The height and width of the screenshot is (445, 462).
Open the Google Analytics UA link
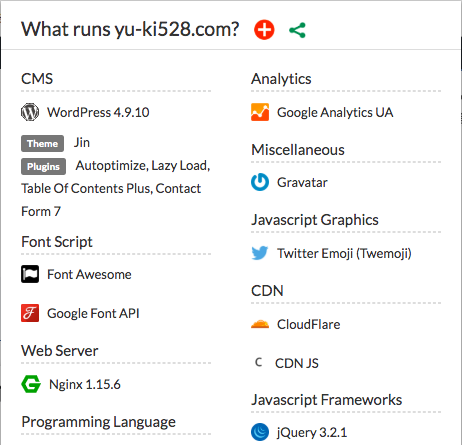pyautogui.click(x=335, y=112)
